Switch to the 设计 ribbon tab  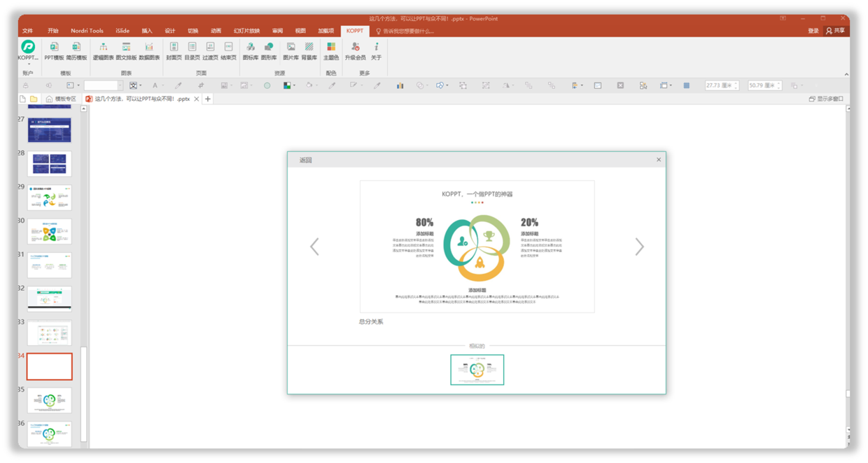(x=170, y=31)
